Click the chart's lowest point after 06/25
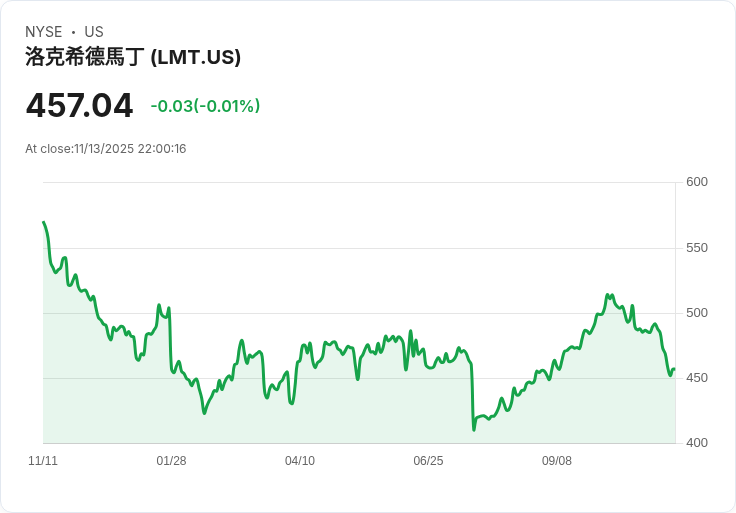The image size is (736, 513). click(474, 429)
